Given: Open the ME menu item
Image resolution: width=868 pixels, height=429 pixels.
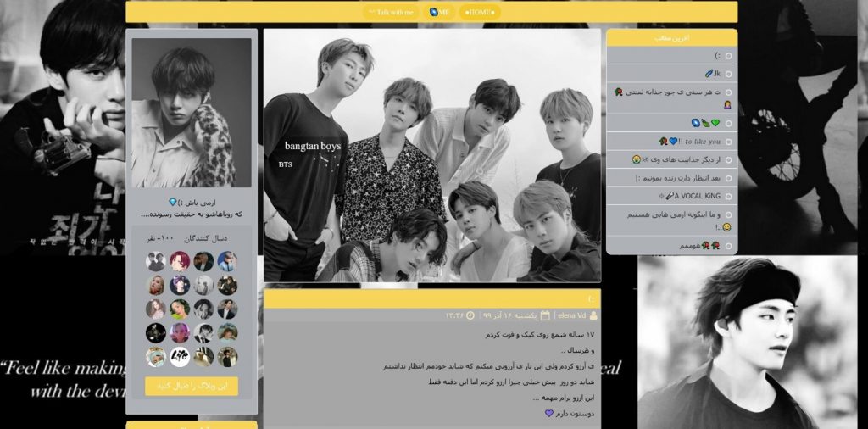Looking at the screenshot, I should [440, 12].
